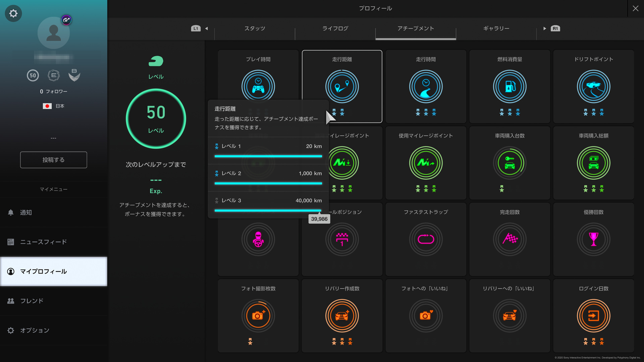The image size is (644, 362).
Task: Open the ドリフトポイント achievement icon
Action: pos(594,86)
